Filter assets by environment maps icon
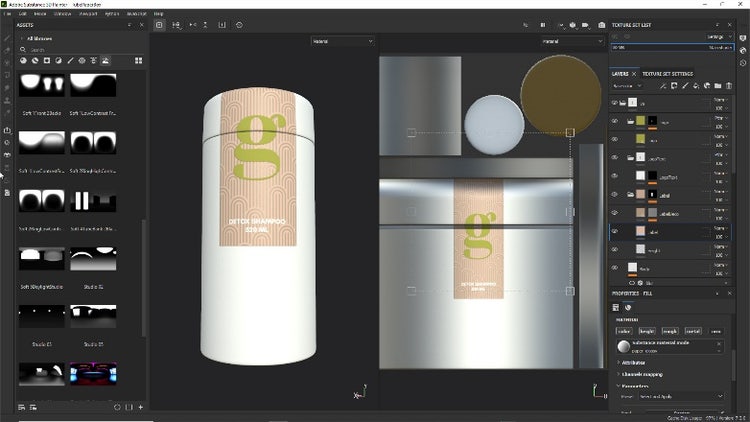This screenshot has height=422, width=750. point(107,61)
